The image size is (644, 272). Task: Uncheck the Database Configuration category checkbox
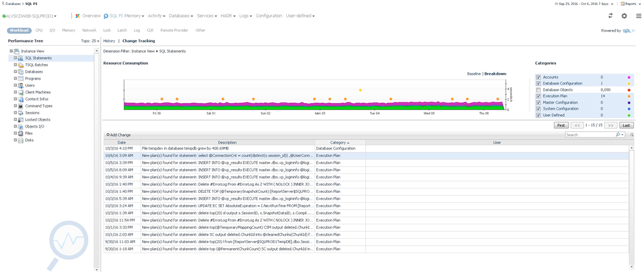pos(538,84)
